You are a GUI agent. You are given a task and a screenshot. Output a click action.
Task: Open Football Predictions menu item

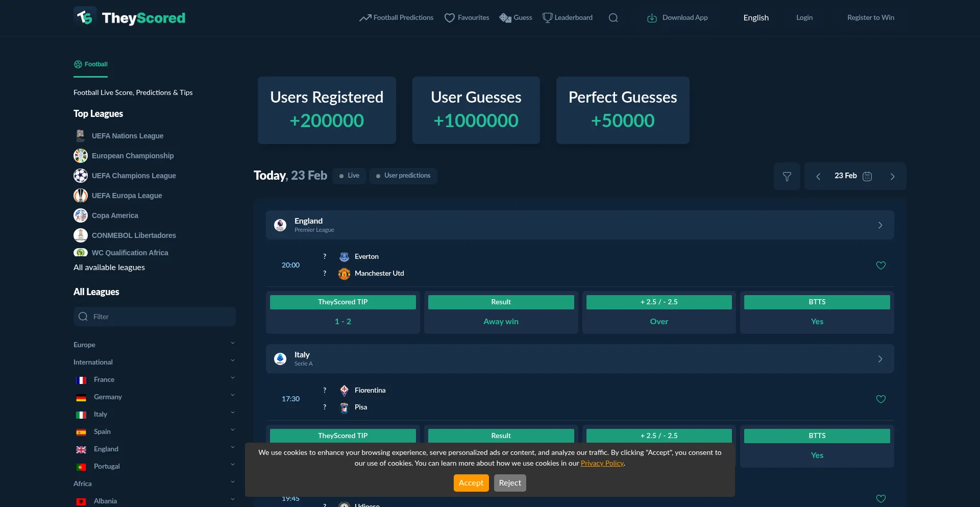point(397,18)
